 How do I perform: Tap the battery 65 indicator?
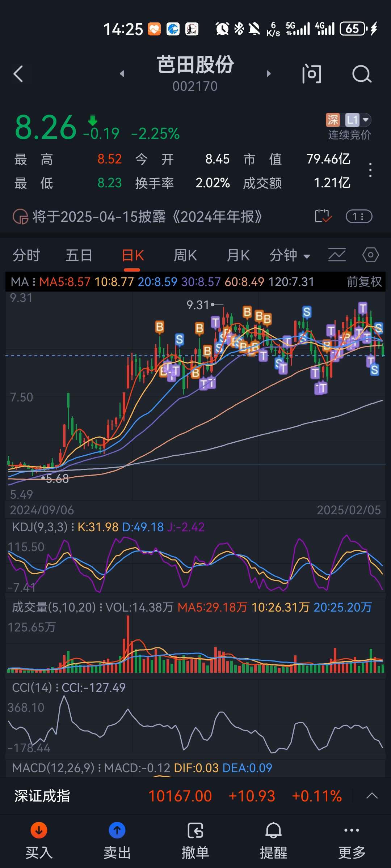(353, 29)
